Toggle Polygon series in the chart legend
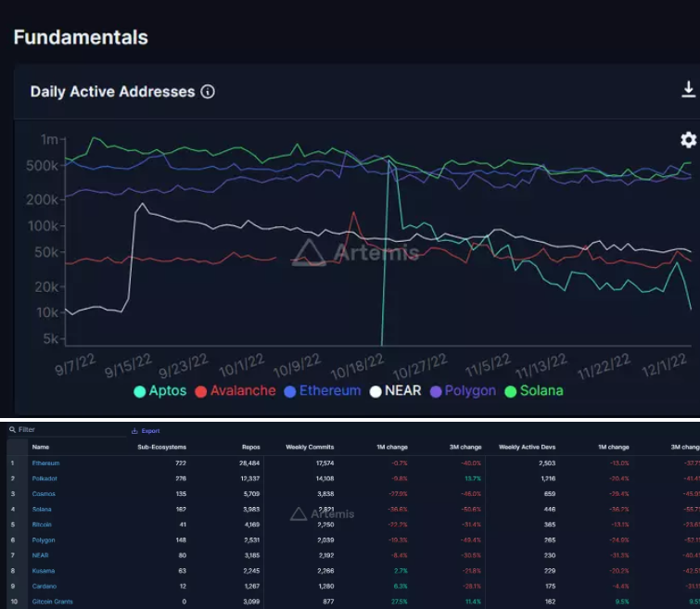Image resolution: width=700 pixels, height=609 pixels. [463, 390]
